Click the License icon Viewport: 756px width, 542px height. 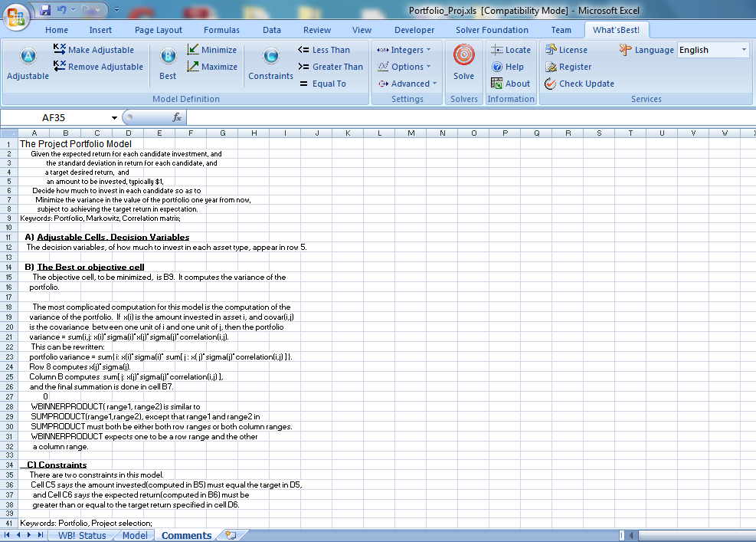(x=551, y=50)
